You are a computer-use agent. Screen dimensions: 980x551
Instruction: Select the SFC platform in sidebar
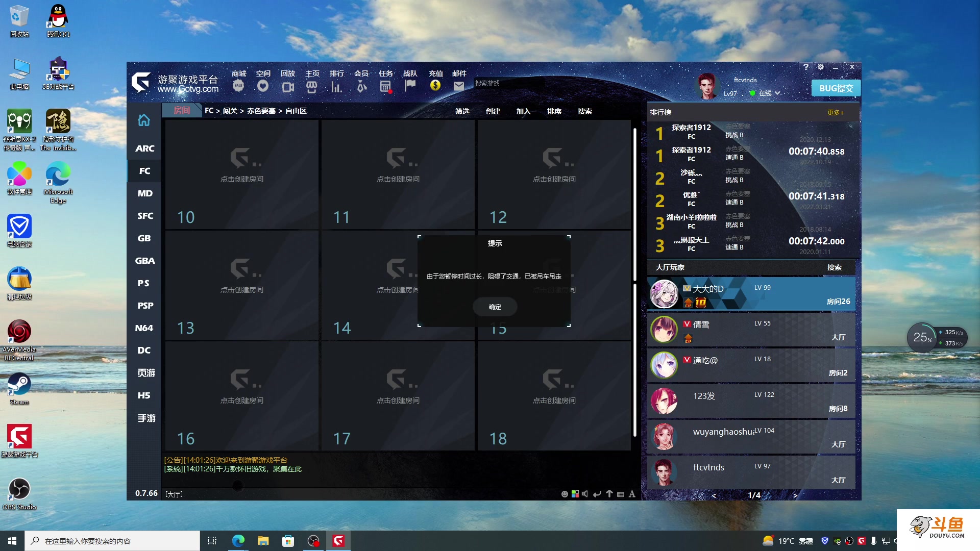[x=144, y=216]
